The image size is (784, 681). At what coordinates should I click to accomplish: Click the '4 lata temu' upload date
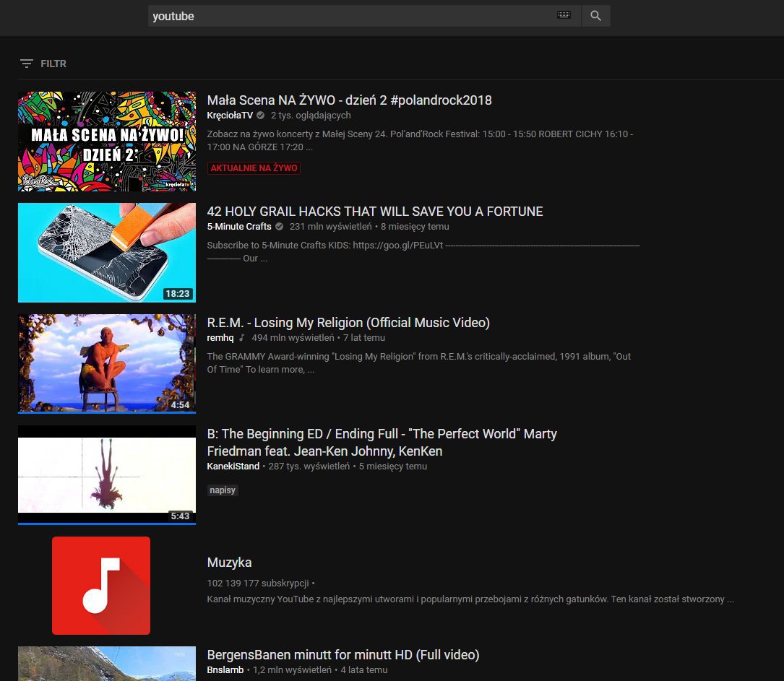(x=364, y=670)
